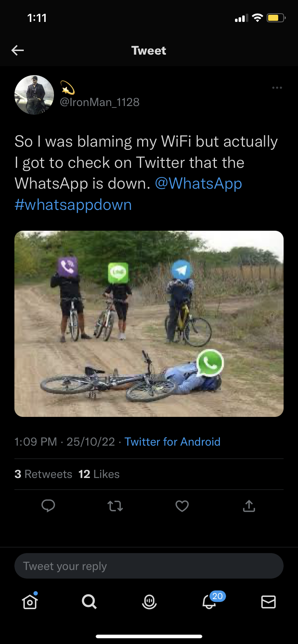
Task: Open the Messages envelope tab
Action: coord(268,602)
